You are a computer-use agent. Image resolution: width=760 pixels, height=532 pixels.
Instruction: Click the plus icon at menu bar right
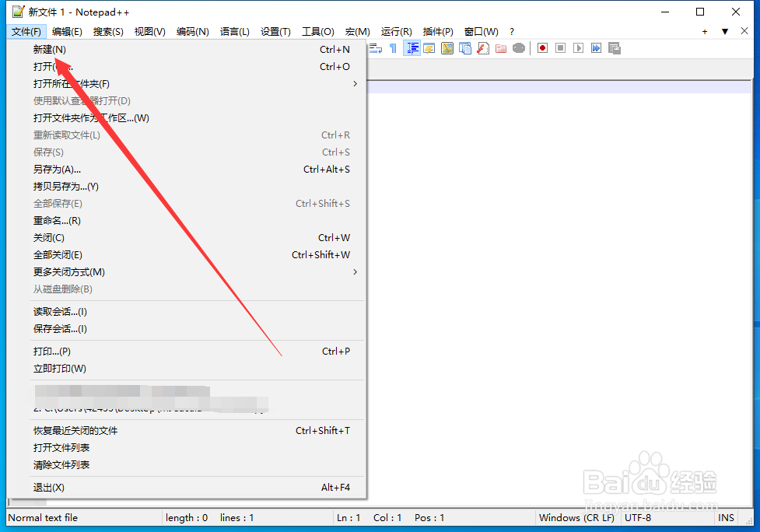coord(705,31)
